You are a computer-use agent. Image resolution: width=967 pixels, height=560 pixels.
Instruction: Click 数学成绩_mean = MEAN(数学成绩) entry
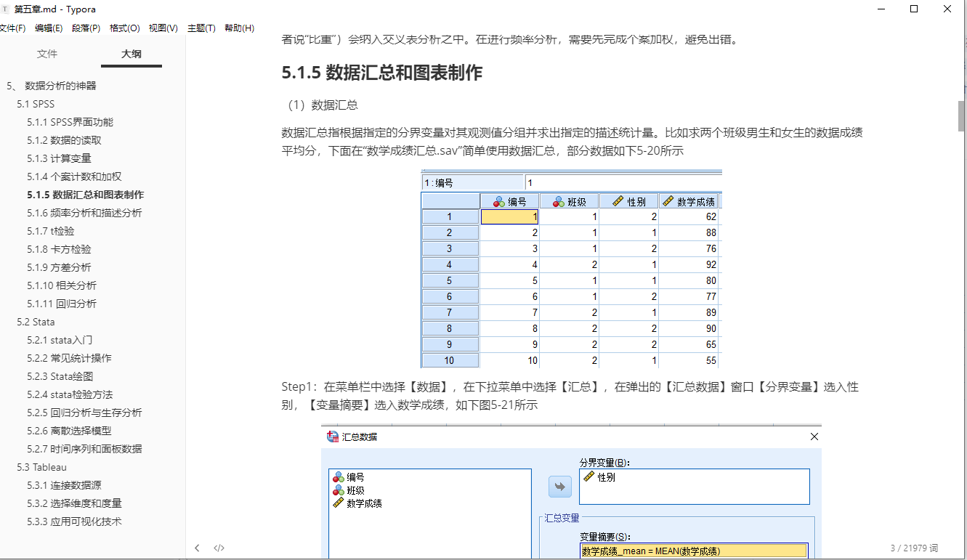693,551
